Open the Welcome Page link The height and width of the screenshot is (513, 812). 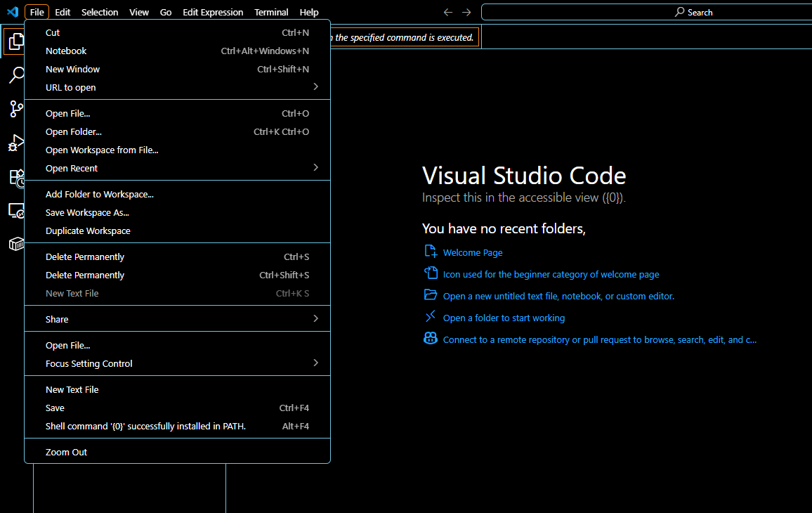point(473,252)
